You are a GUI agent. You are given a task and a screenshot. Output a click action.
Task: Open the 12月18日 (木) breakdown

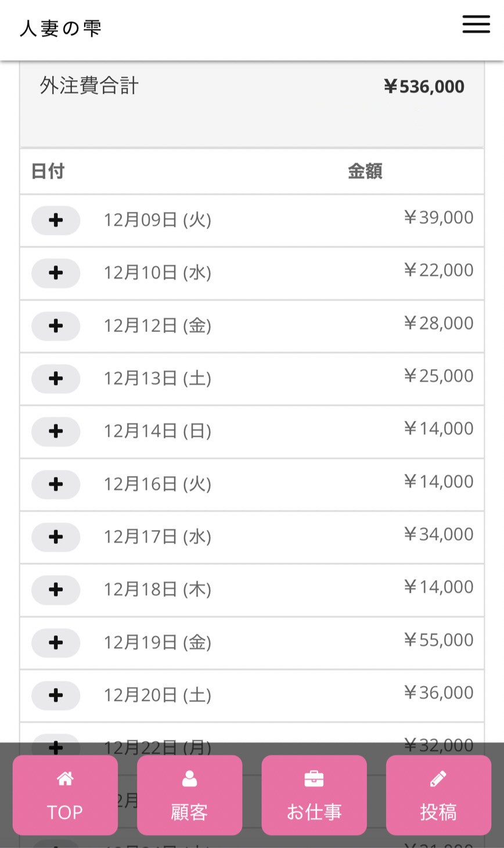click(x=56, y=590)
